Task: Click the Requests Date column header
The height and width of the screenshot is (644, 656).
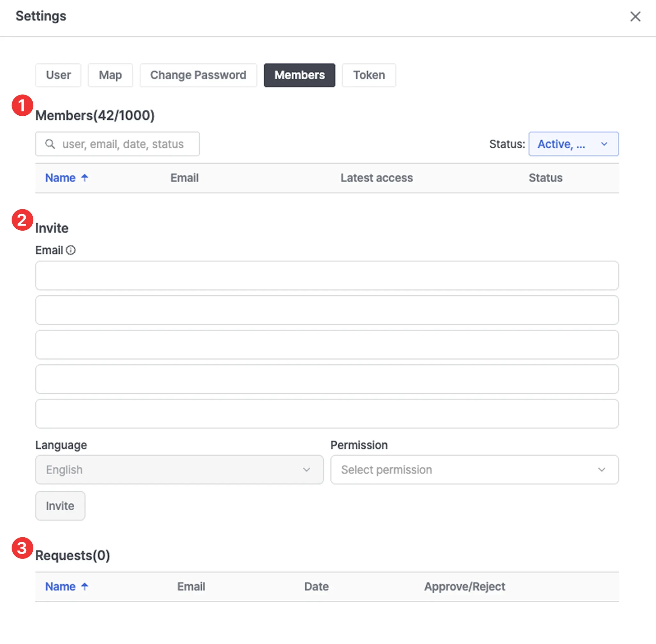Action: click(316, 587)
